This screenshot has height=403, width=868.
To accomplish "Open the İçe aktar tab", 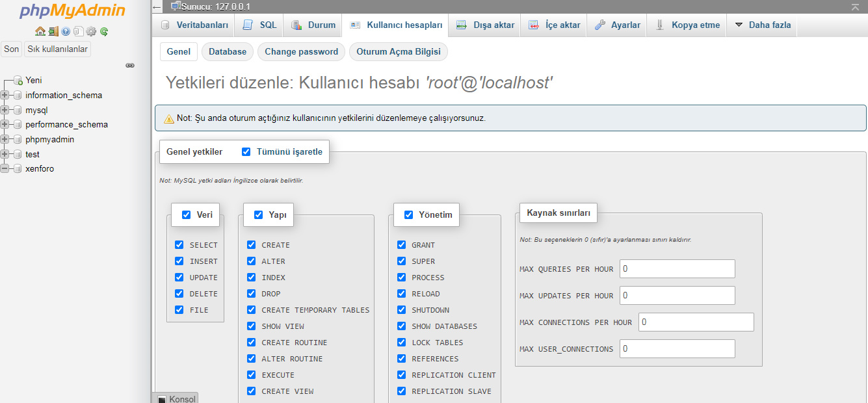I will tap(554, 25).
